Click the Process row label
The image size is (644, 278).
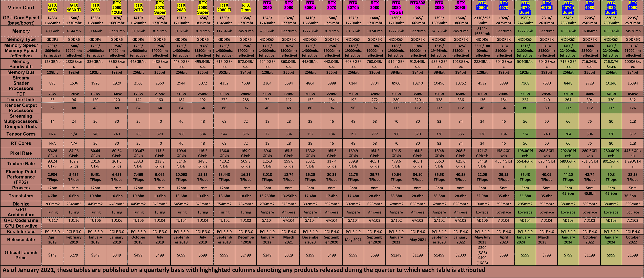click(21, 188)
